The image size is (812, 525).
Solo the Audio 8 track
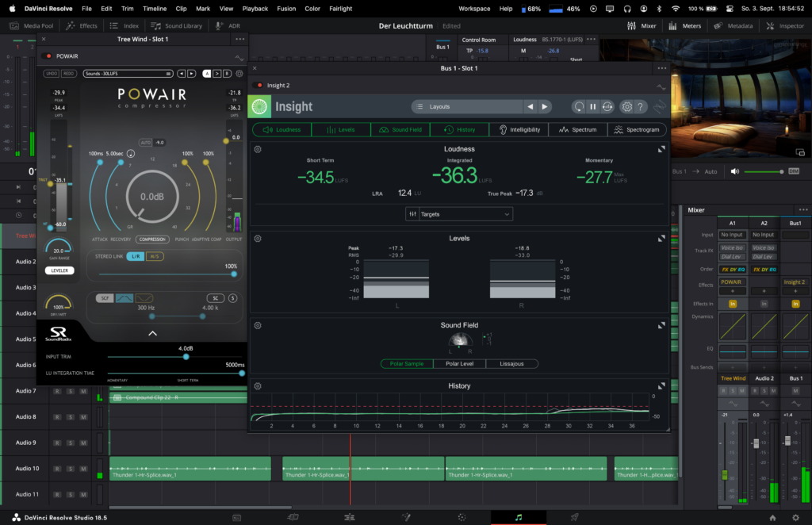point(71,417)
